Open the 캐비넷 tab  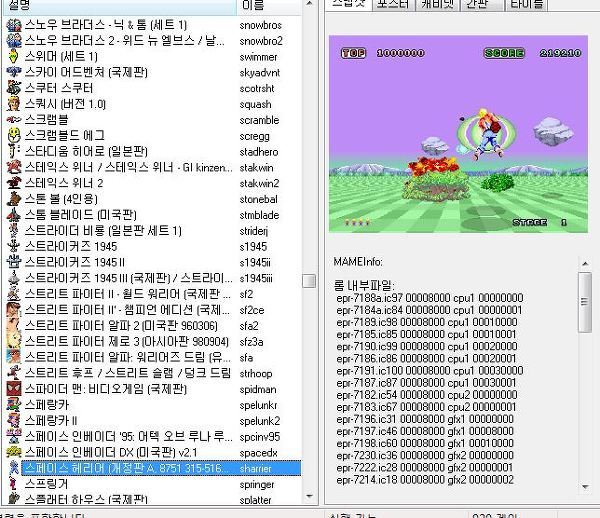point(437,4)
